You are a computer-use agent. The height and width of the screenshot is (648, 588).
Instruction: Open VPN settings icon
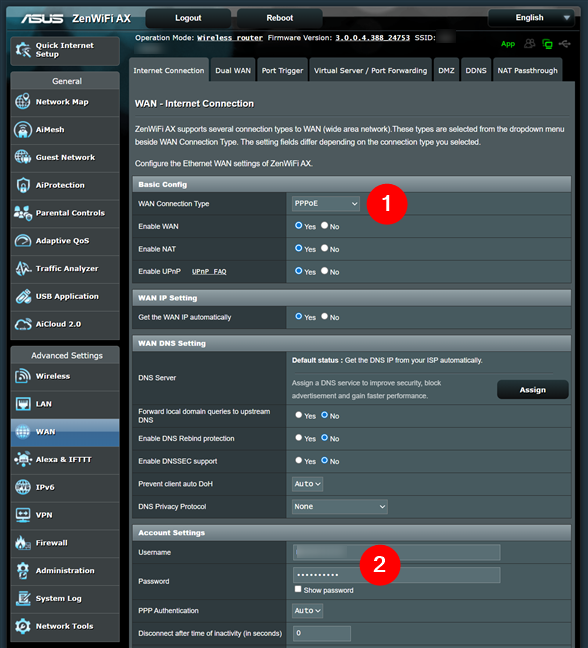coord(23,515)
